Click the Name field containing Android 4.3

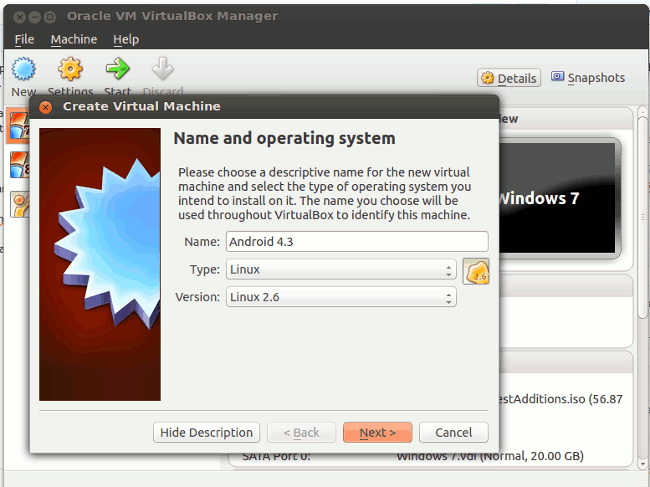pyautogui.click(x=355, y=241)
